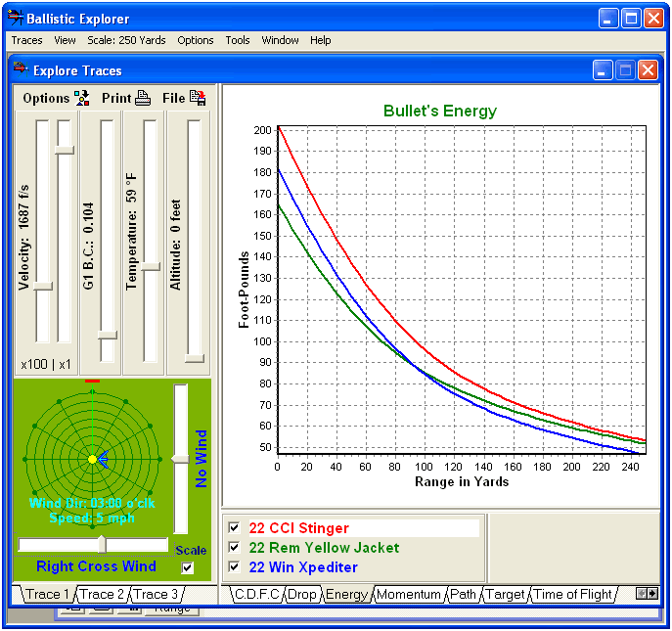Select the 22 Win Xpediter trace name
Image resolution: width=672 pixels, height=631 pixels.
[303, 567]
